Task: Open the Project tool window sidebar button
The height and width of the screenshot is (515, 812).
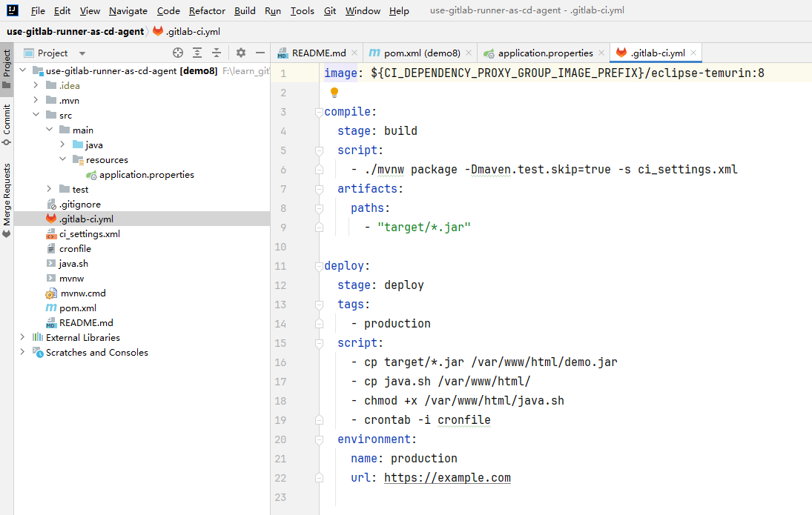Action: 7,69
